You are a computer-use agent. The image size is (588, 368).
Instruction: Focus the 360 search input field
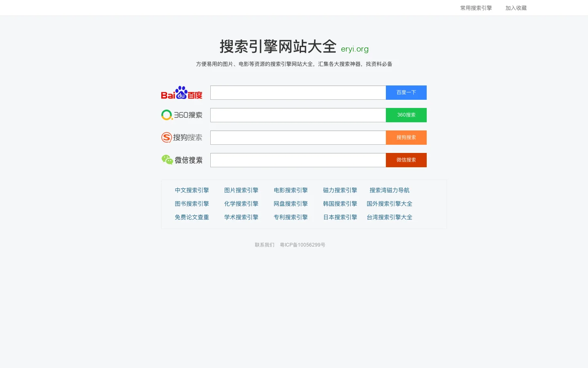coord(298,115)
